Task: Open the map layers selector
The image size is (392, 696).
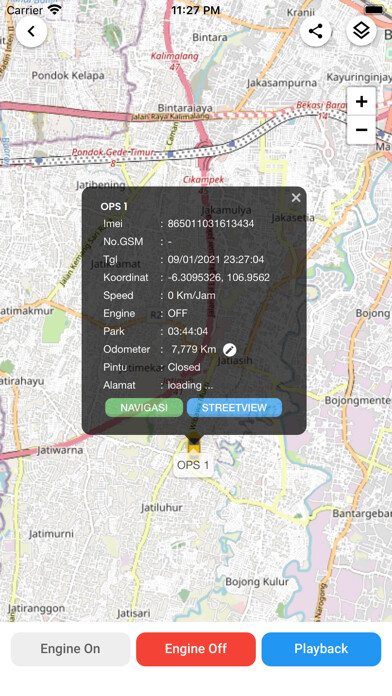Action: tap(361, 32)
